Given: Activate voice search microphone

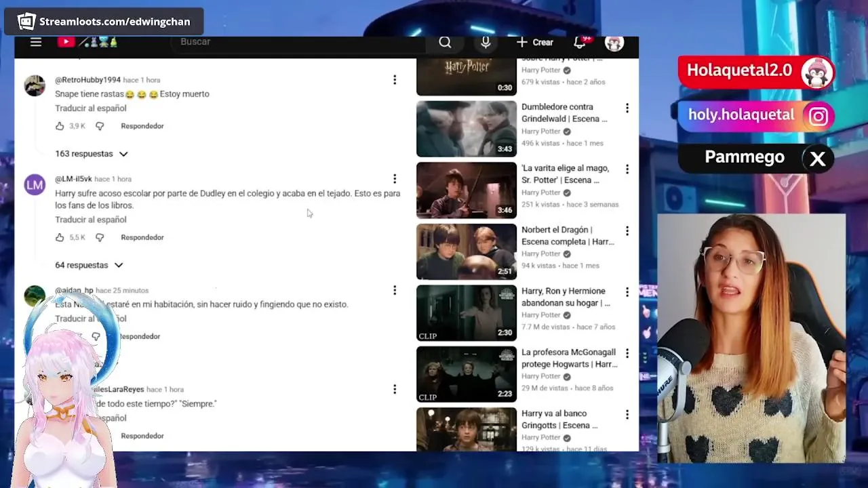Looking at the screenshot, I should [x=486, y=42].
